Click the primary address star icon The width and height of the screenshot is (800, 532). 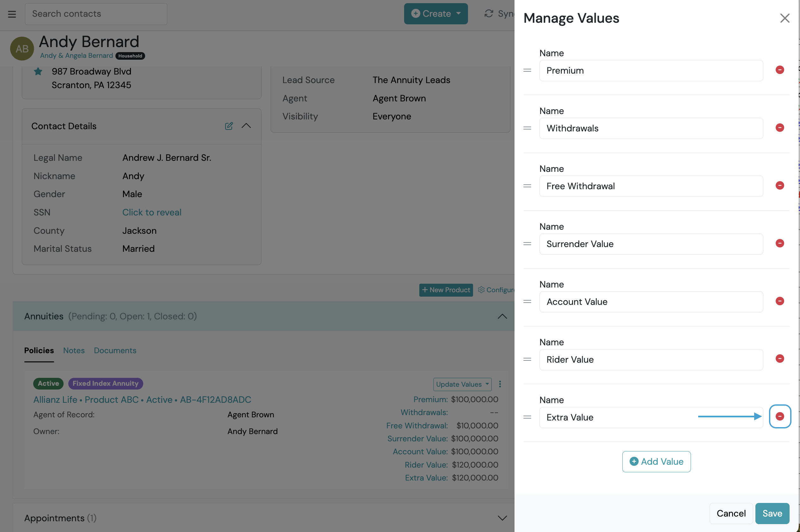[x=38, y=71]
